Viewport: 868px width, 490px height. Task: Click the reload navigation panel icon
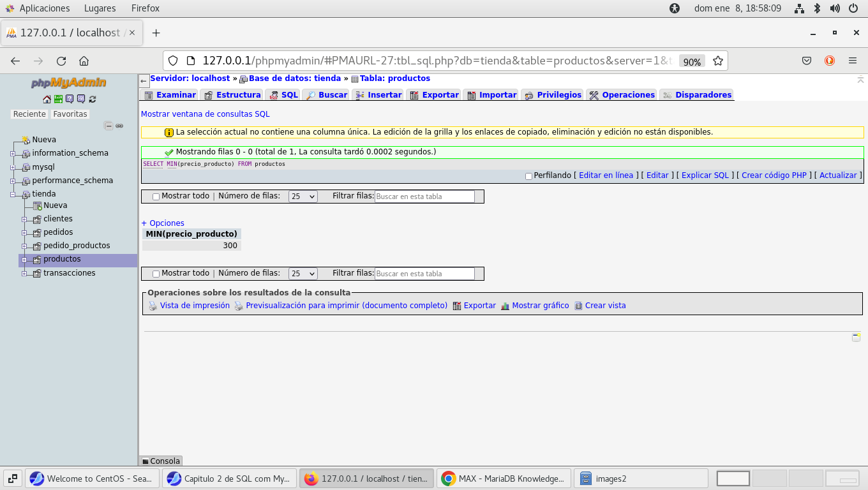(x=93, y=99)
